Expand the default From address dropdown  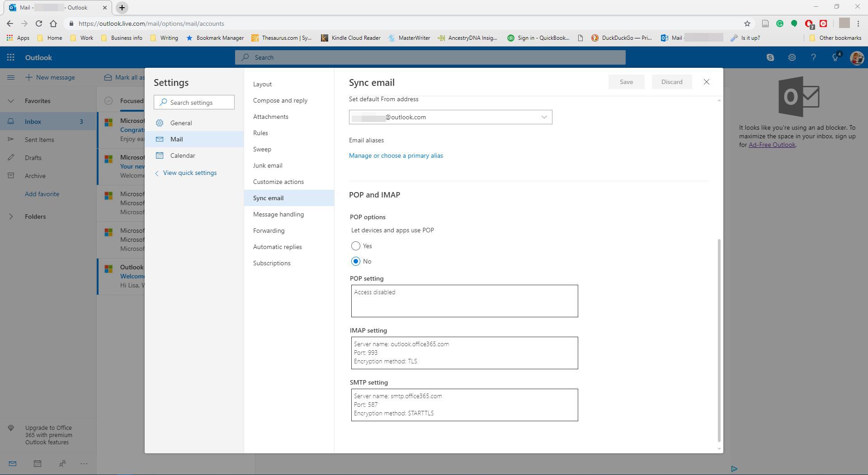pos(450,117)
